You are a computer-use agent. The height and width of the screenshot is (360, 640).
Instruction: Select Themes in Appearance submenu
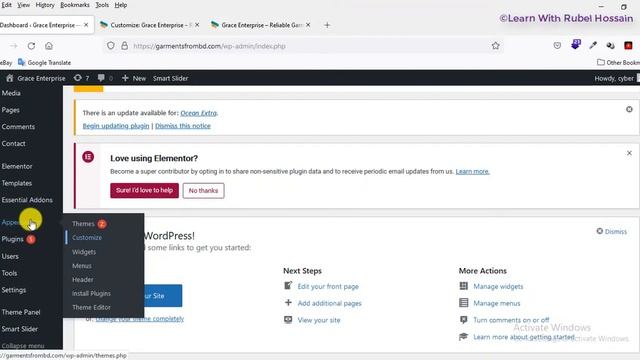83,224
